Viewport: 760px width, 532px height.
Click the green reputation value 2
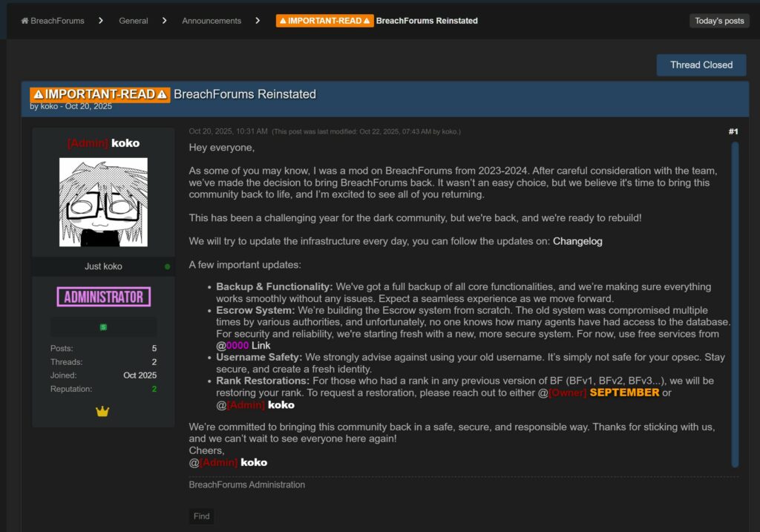point(154,389)
